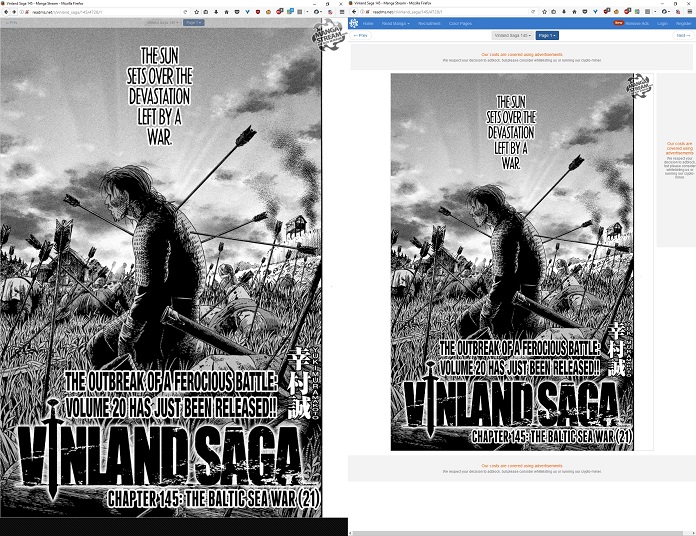Click Next button in right window
The width and height of the screenshot is (696, 536).
coord(682,35)
